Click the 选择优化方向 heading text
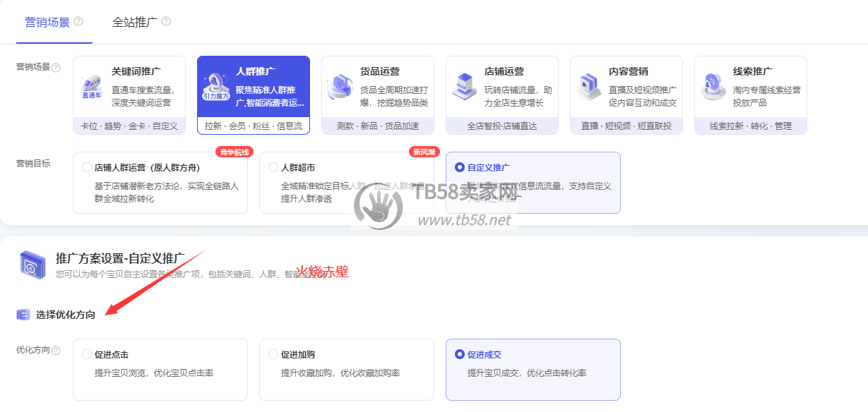 (x=66, y=315)
